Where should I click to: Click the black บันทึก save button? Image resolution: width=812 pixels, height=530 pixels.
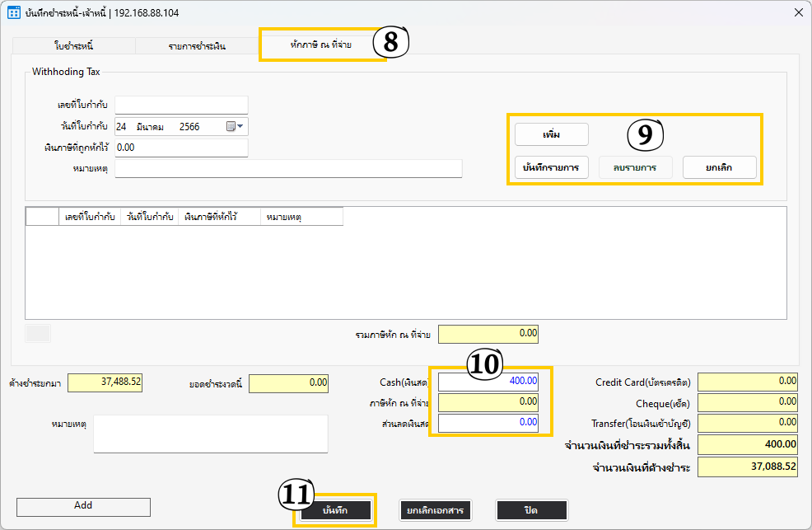click(x=335, y=510)
